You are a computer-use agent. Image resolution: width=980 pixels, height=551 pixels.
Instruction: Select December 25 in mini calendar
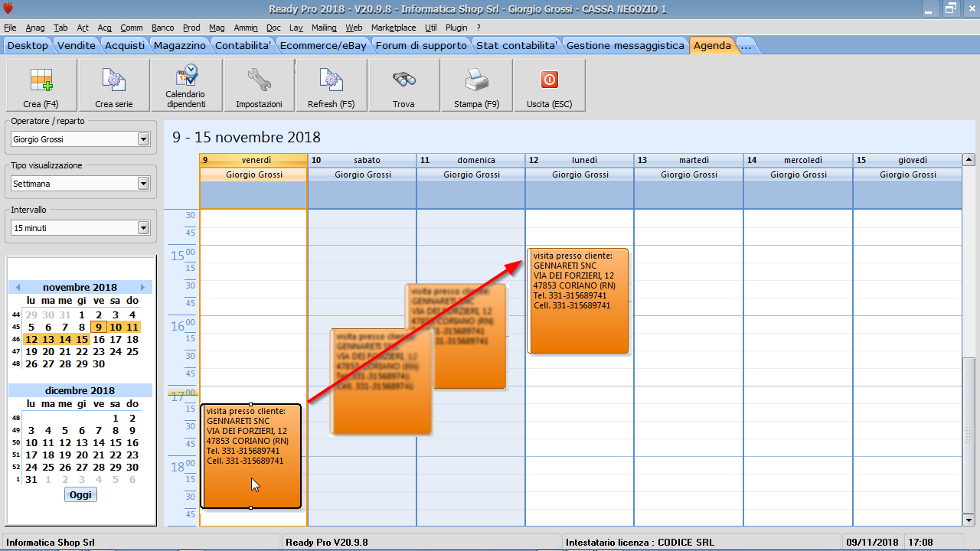point(48,467)
